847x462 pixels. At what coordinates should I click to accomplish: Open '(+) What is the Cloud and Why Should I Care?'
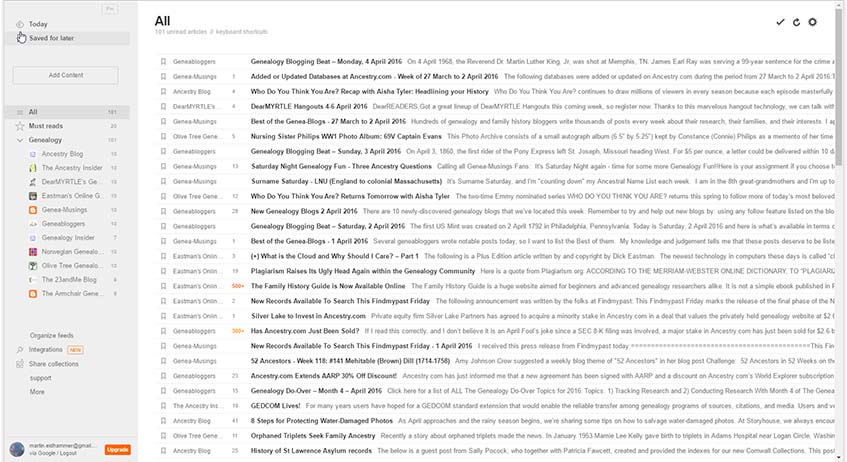pyautogui.click(x=334, y=256)
